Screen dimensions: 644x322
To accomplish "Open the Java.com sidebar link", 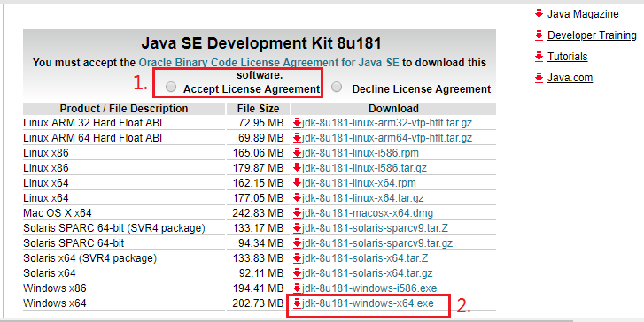I will pyautogui.click(x=570, y=78).
